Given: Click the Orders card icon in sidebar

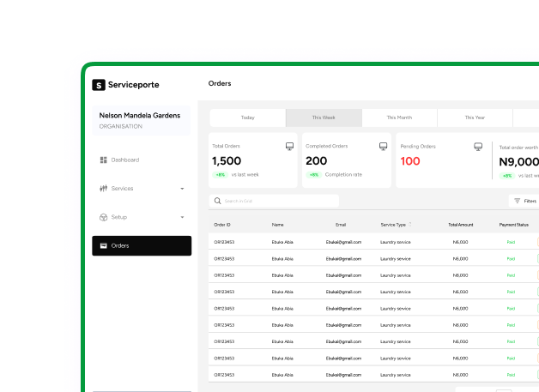Looking at the screenshot, I should click(x=103, y=246).
